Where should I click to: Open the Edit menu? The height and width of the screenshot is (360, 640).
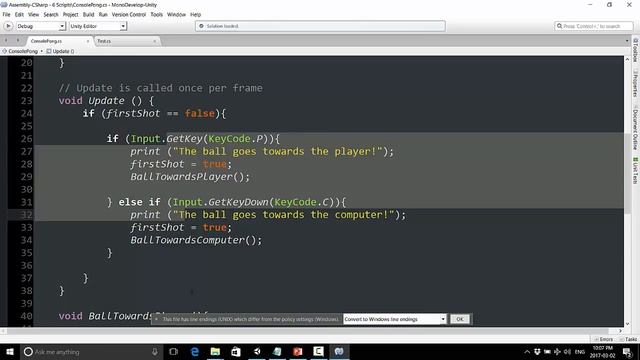pos(19,15)
